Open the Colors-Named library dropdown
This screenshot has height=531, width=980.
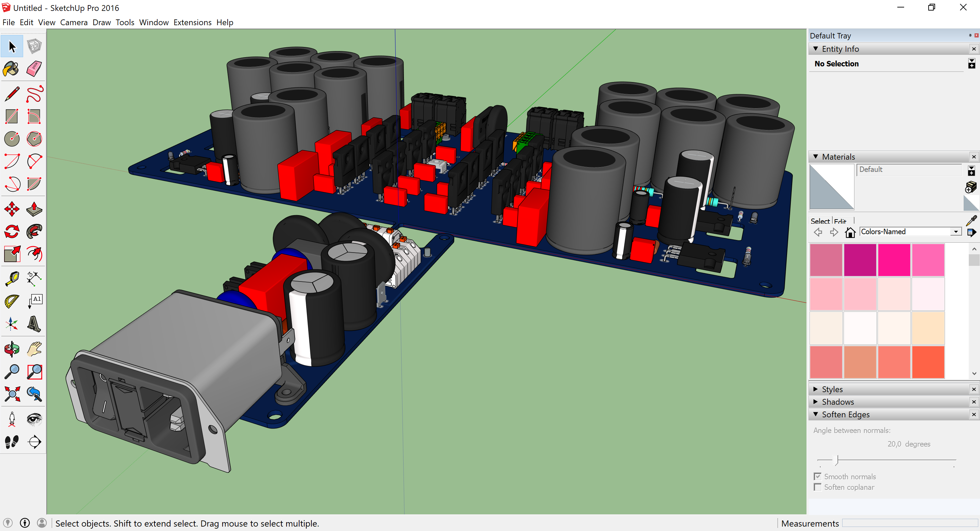(955, 231)
